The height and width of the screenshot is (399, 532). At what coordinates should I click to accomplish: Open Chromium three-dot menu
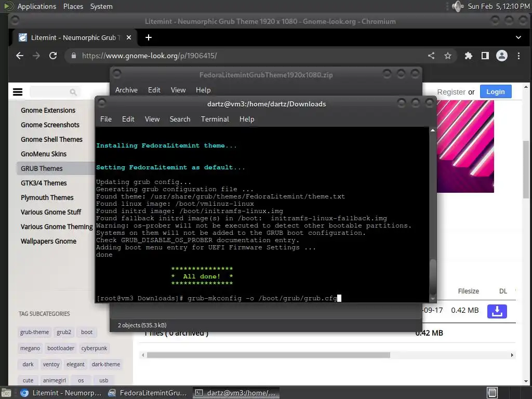pyautogui.click(x=518, y=56)
